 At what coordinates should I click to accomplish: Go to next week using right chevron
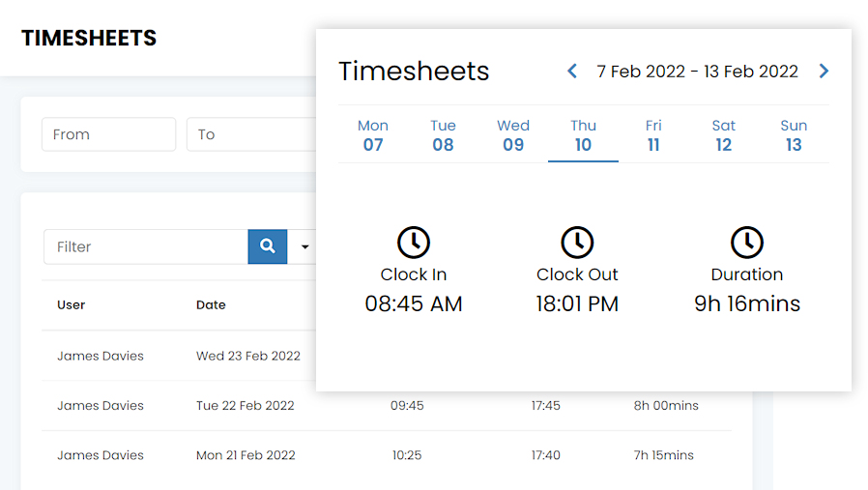824,71
